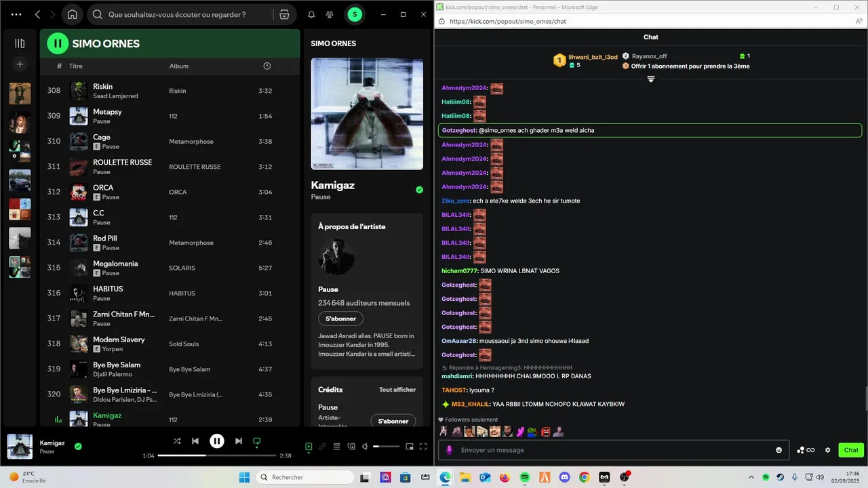
Task: Toggle shuffle in Spotify player bar
Action: point(177,441)
